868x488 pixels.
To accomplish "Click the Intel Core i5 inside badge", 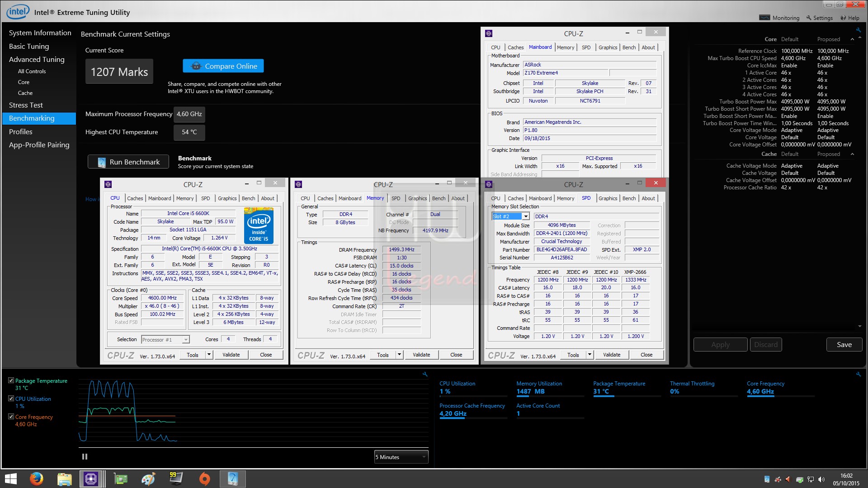I will [259, 225].
